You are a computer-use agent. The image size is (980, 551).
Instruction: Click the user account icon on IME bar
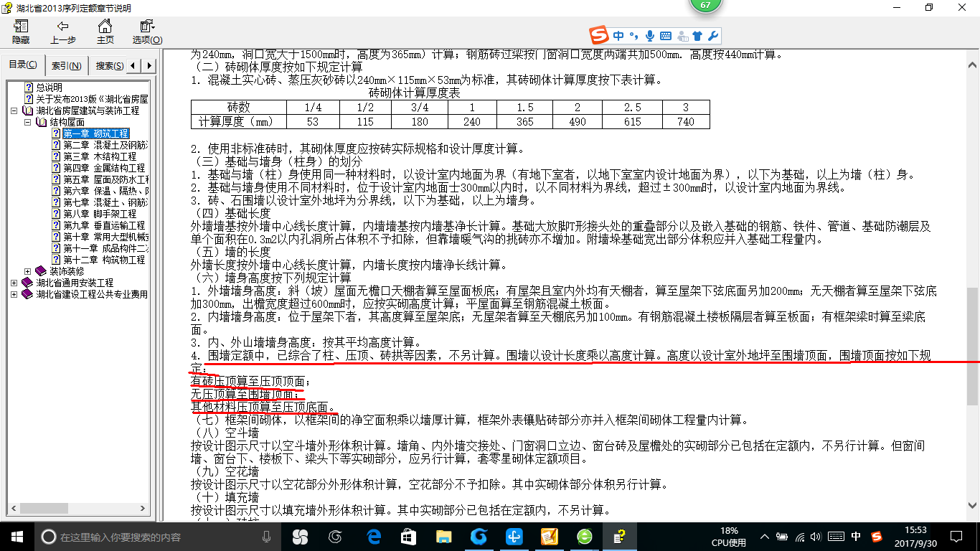[682, 35]
